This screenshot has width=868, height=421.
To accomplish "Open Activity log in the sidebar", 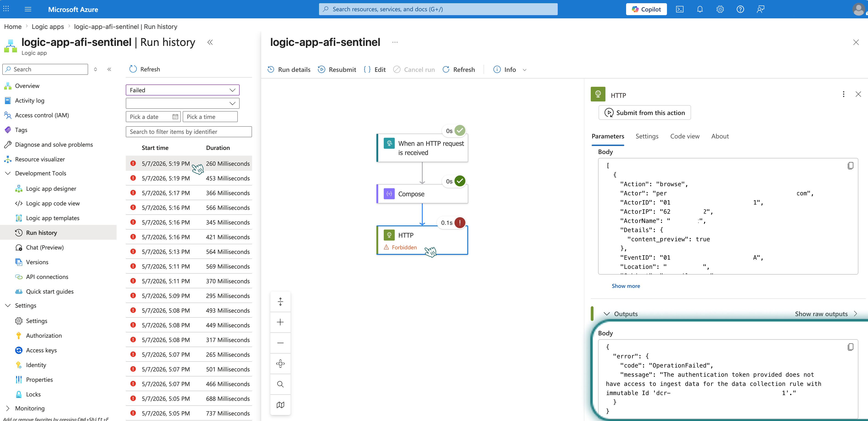I will (30, 101).
